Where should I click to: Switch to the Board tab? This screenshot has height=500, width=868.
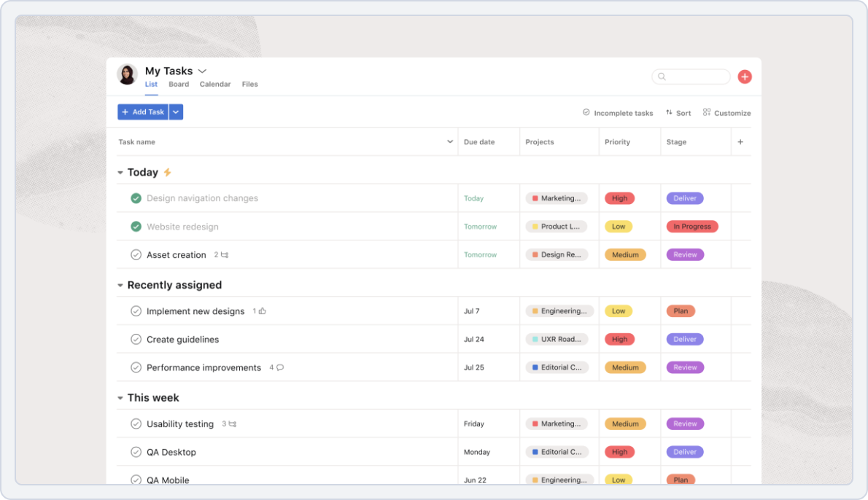pyautogui.click(x=179, y=84)
